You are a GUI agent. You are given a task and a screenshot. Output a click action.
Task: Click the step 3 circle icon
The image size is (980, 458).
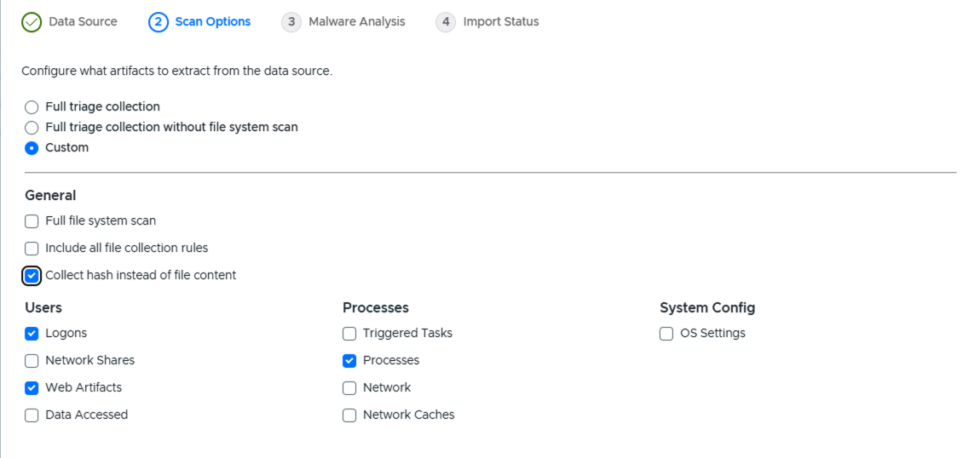coord(291,22)
